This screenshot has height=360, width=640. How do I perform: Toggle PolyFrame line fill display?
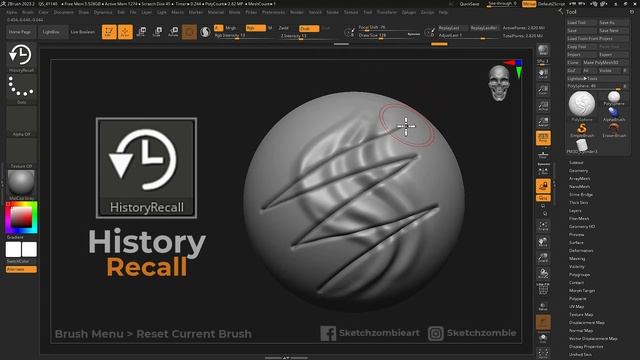pos(543,289)
